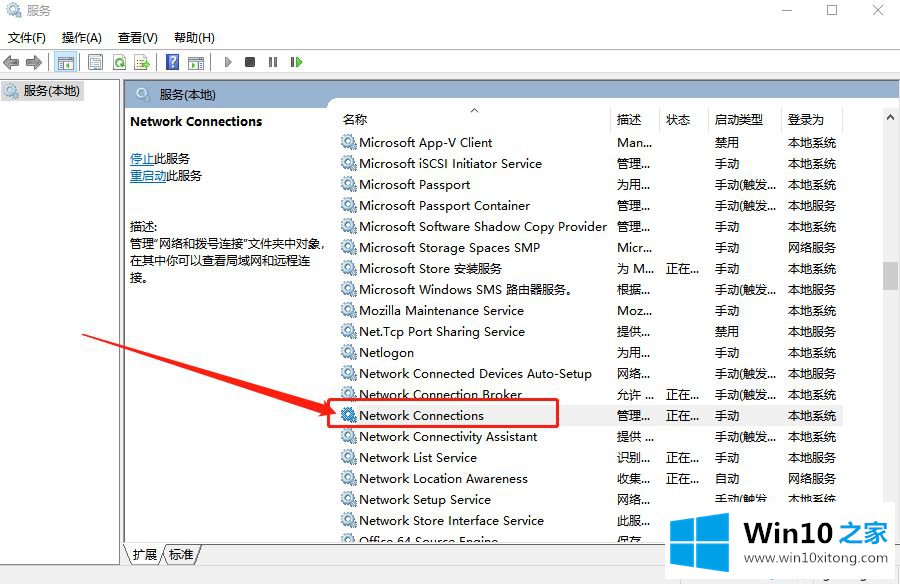Open the Properties toolbar icon
Screen dimensions: 900x584
click(95, 62)
